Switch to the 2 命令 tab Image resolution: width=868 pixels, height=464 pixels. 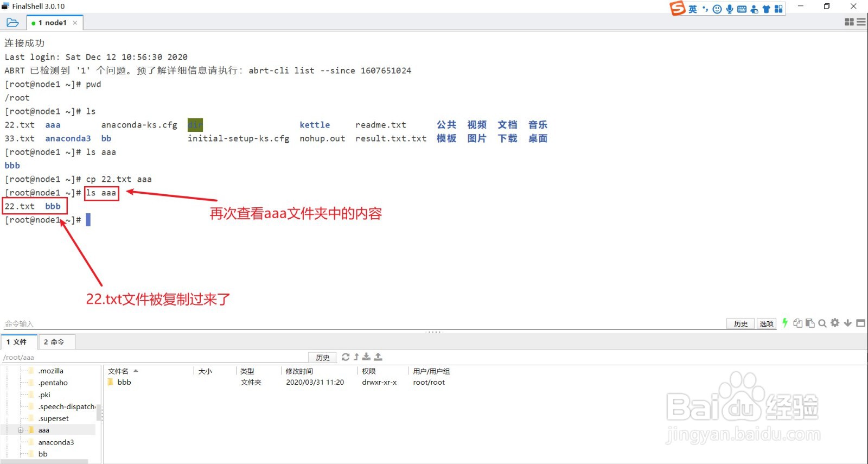(x=56, y=342)
